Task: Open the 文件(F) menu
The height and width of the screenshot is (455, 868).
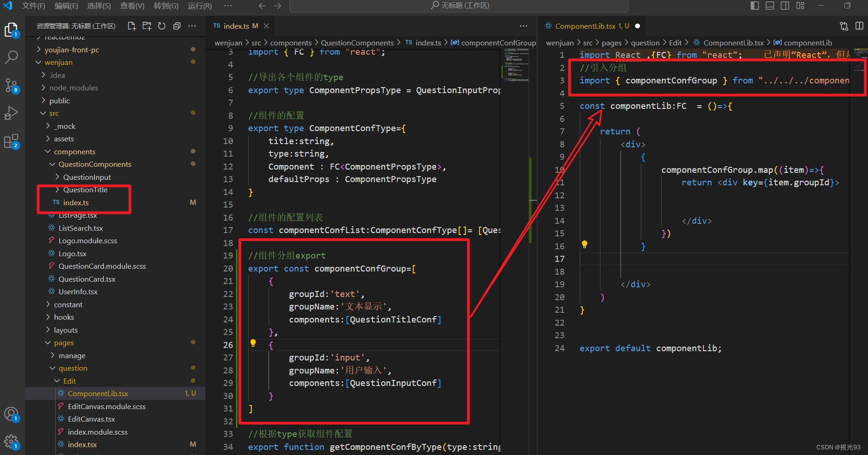Action: coord(33,6)
